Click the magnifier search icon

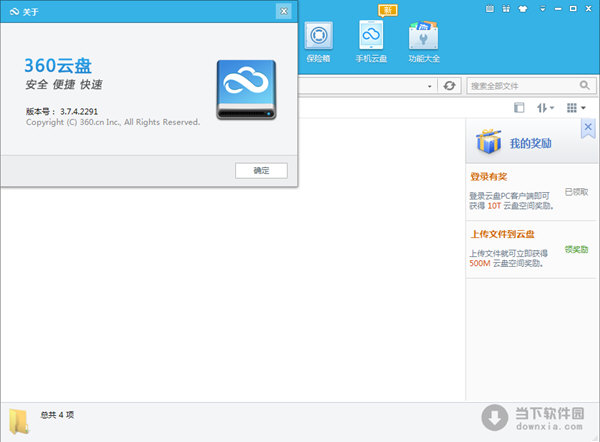(x=586, y=86)
